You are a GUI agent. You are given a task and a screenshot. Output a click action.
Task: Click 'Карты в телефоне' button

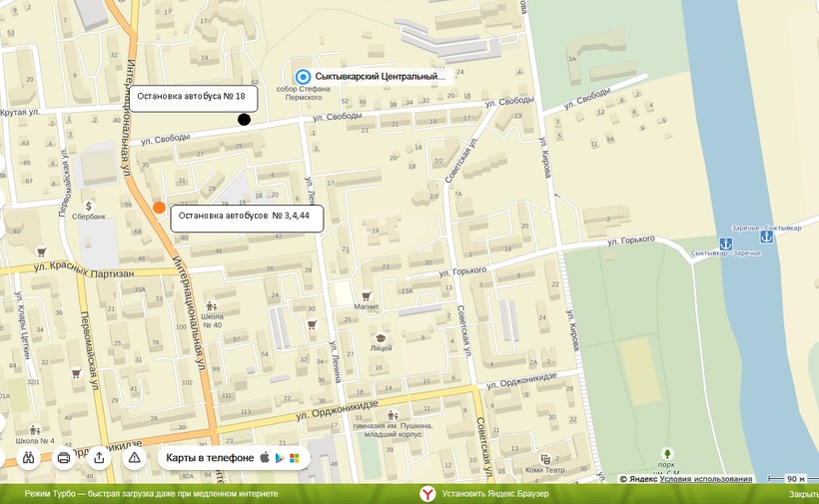pos(210,458)
